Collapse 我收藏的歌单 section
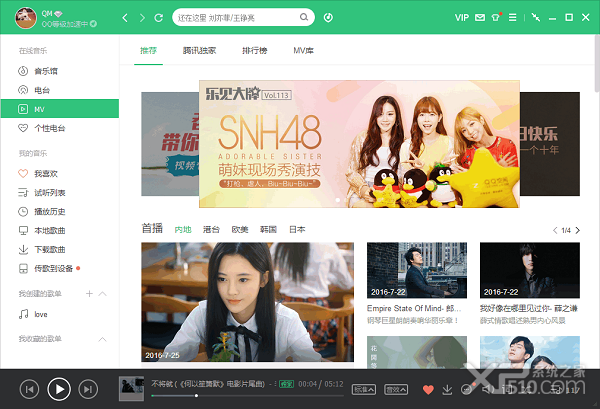The width and height of the screenshot is (600, 409). [x=102, y=339]
